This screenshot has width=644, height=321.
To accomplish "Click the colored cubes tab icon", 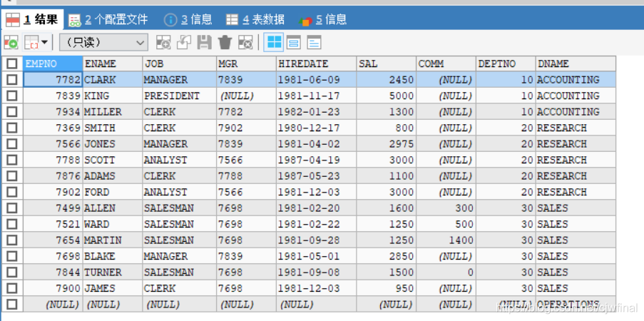I will point(305,21).
